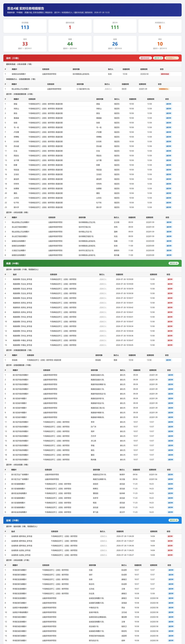
Task: Click target 南通优远万科1队
Action: click(100, 475)
